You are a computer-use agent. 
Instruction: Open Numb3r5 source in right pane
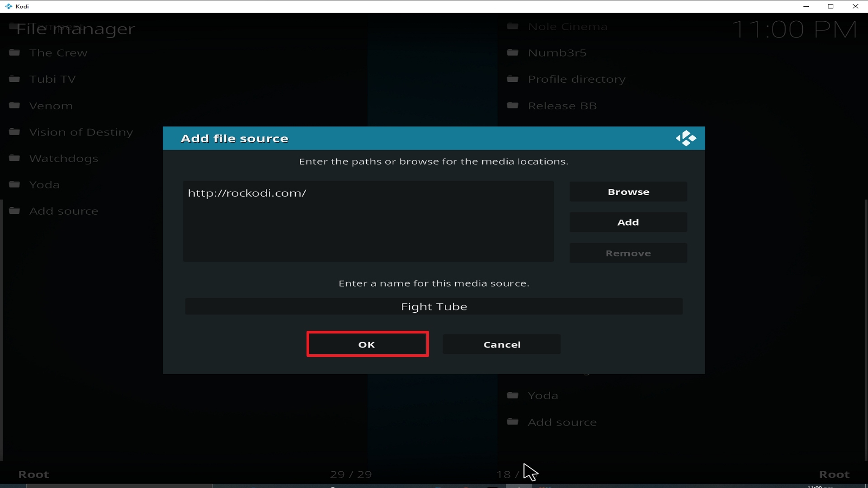(557, 53)
